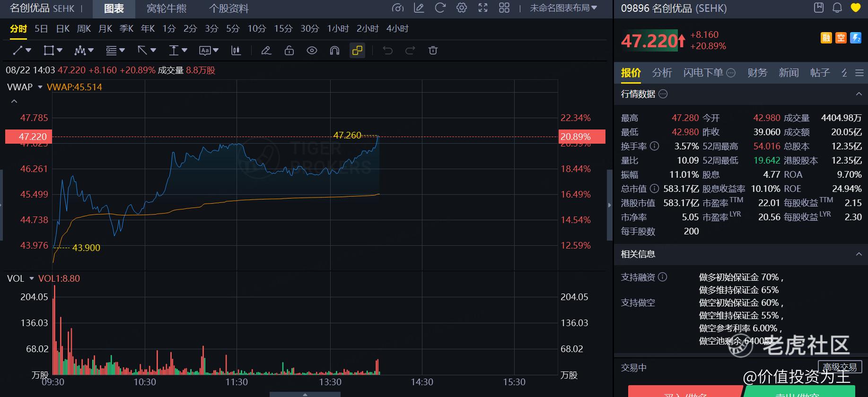Open the 窝轮牛熊 tab
The height and width of the screenshot is (397, 868).
pyautogui.click(x=167, y=9)
